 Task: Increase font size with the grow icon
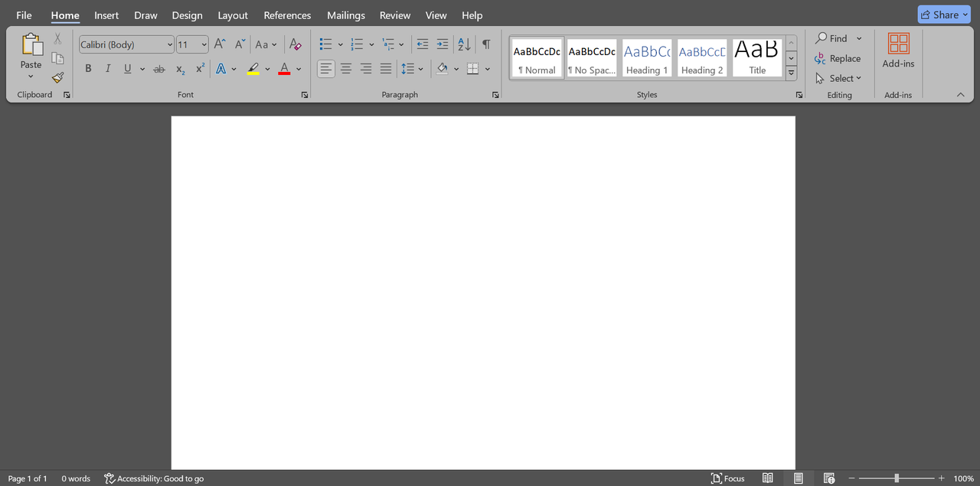(x=220, y=44)
